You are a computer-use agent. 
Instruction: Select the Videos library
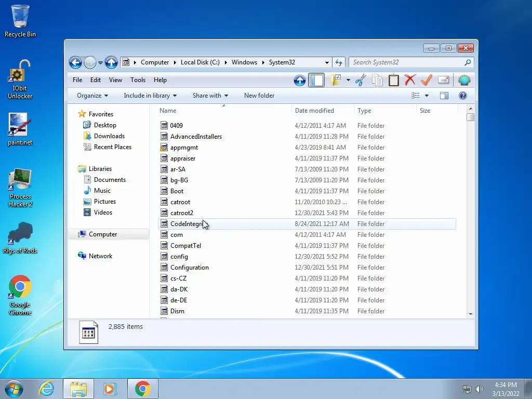pos(103,212)
